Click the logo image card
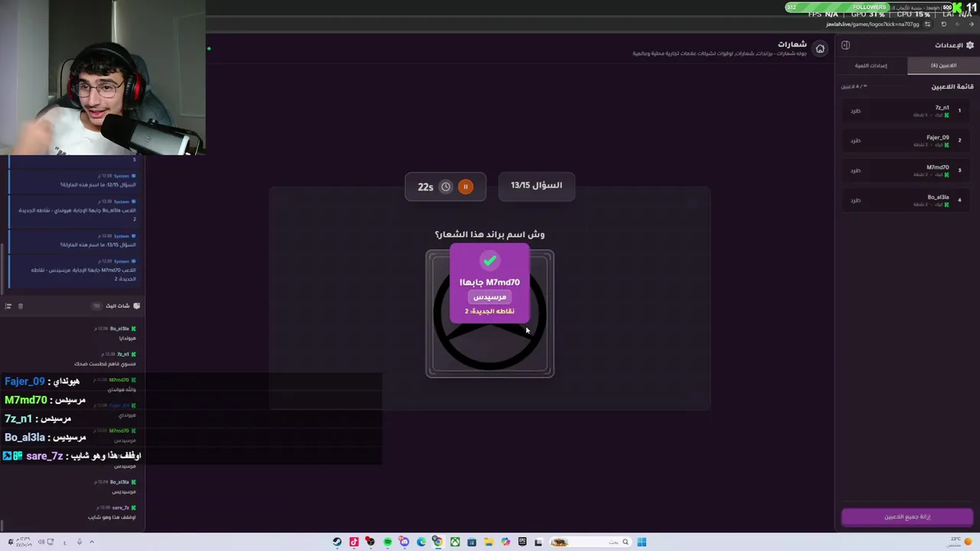This screenshot has height=551, width=980. (x=490, y=314)
